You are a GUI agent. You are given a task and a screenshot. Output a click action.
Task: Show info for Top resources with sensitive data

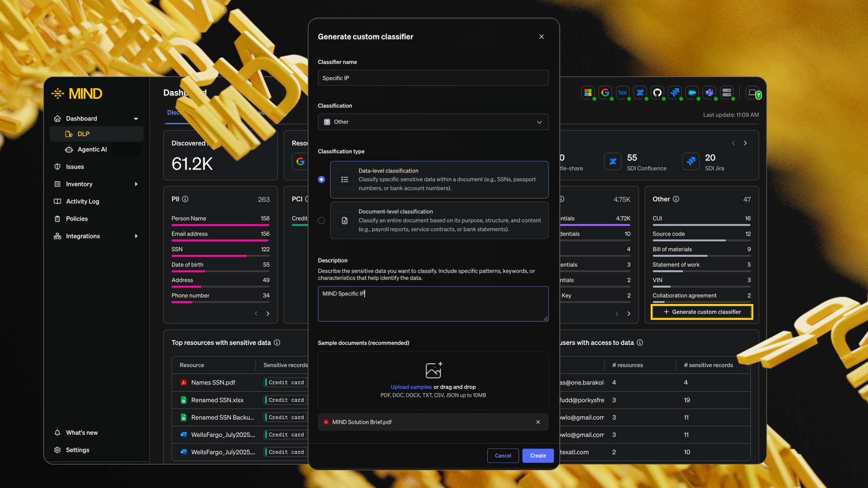click(x=277, y=343)
